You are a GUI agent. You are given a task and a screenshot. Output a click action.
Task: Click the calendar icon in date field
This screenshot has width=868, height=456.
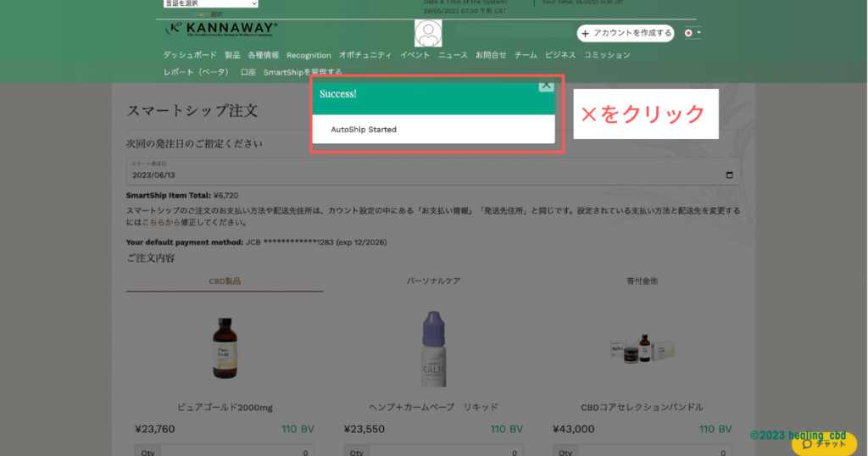pos(730,175)
